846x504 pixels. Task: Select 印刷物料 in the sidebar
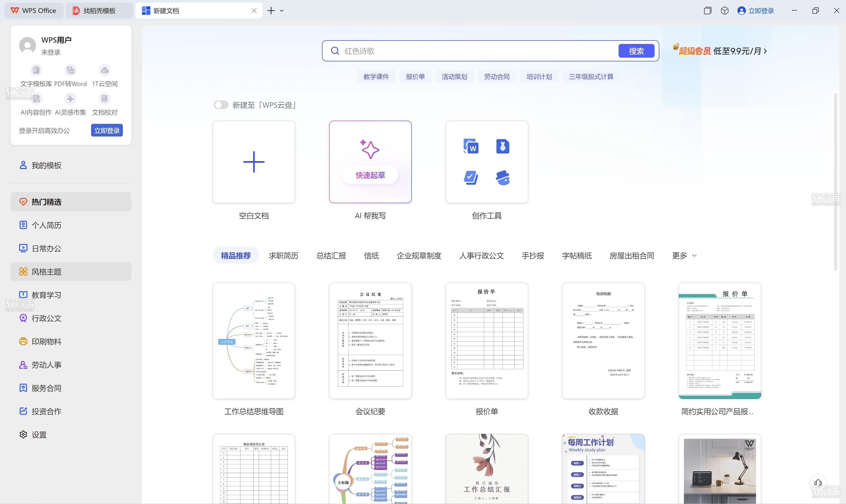tap(71, 341)
